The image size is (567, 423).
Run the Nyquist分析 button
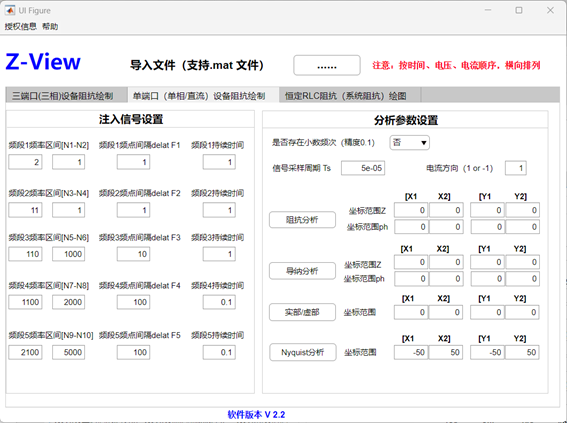click(303, 352)
